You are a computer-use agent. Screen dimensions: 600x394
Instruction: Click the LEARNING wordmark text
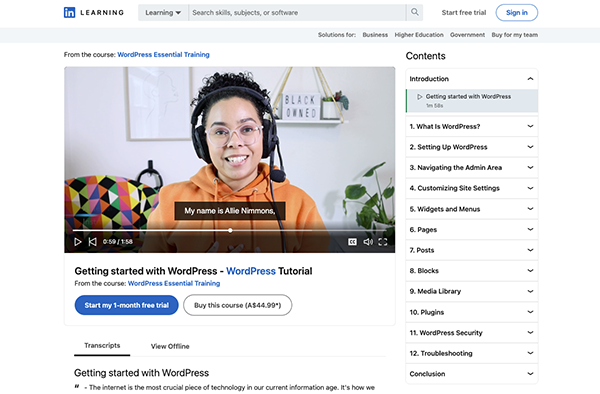102,13
